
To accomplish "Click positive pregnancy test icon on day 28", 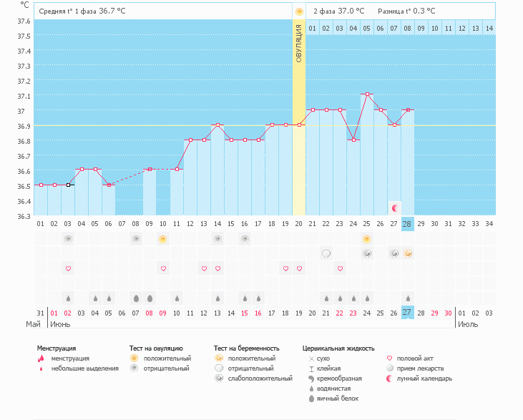I will [408, 253].
